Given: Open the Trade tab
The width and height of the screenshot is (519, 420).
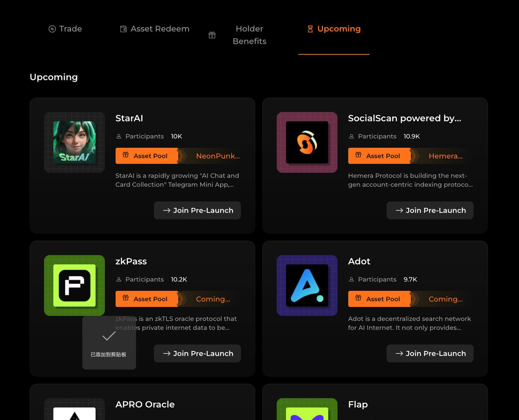Looking at the screenshot, I should tap(65, 29).
